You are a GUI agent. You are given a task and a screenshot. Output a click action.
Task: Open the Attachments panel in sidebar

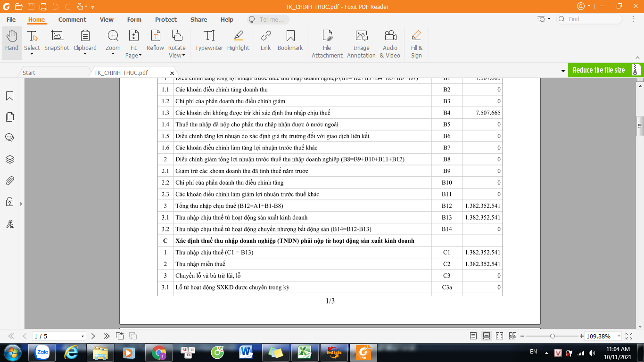[x=9, y=181]
